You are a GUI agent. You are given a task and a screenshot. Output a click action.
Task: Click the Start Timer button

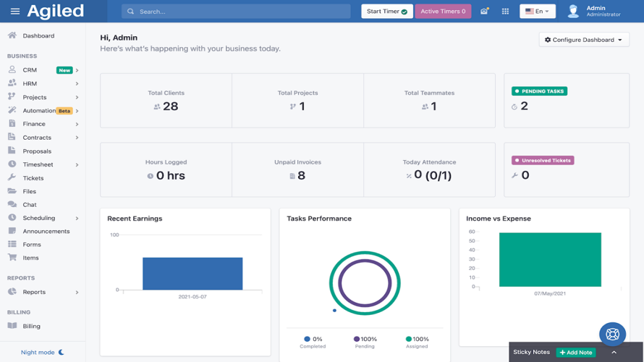coord(386,12)
